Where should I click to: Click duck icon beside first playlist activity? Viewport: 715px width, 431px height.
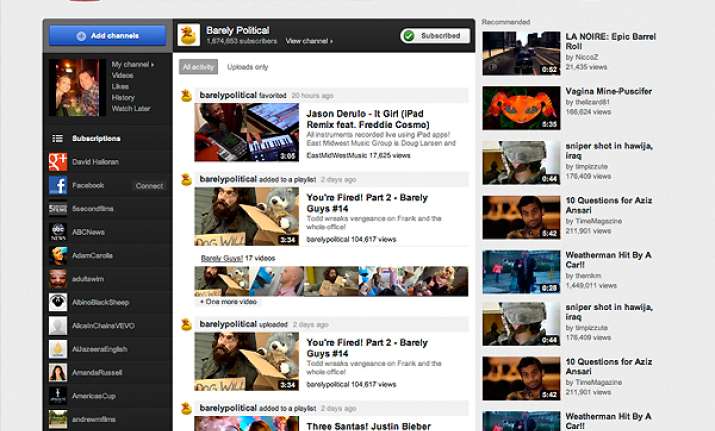(x=186, y=179)
